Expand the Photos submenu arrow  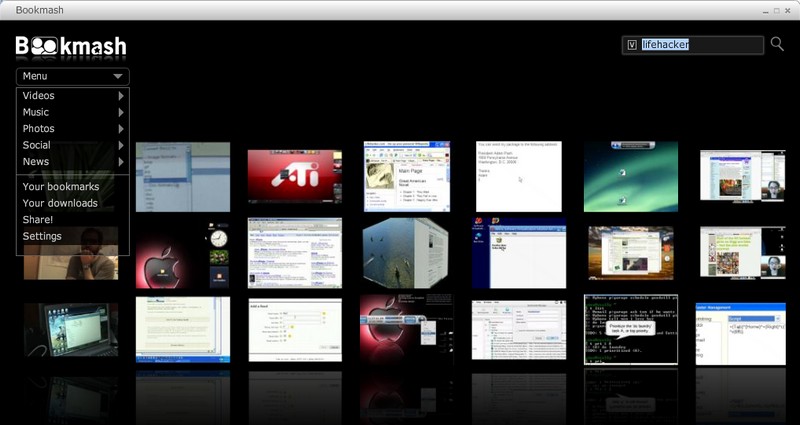click(121, 129)
